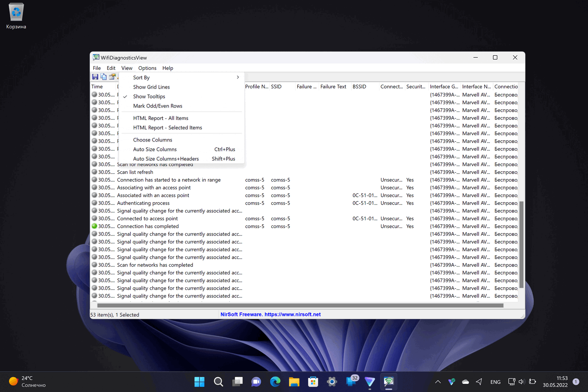The width and height of the screenshot is (588, 392).
Task: Click the Save Selected Items toolbar icon
Action: pyautogui.click(x=95, y=77)
